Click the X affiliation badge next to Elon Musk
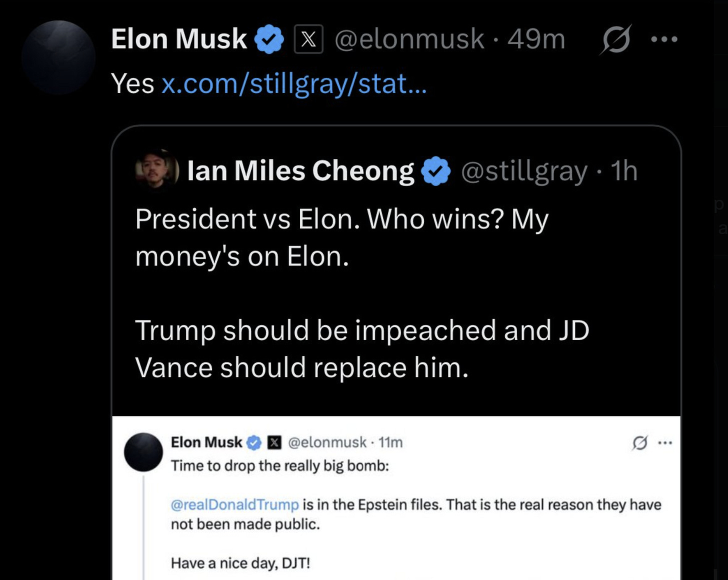Screen dimensions: 728x580 308,39
